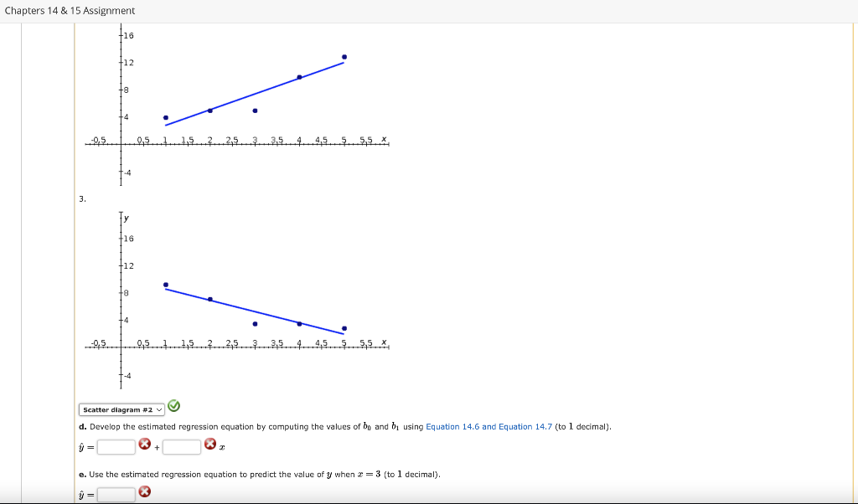The image size is (858, 504).
Task: Click the red X beside the b1 answer box
Action: [x=209, y=443]
